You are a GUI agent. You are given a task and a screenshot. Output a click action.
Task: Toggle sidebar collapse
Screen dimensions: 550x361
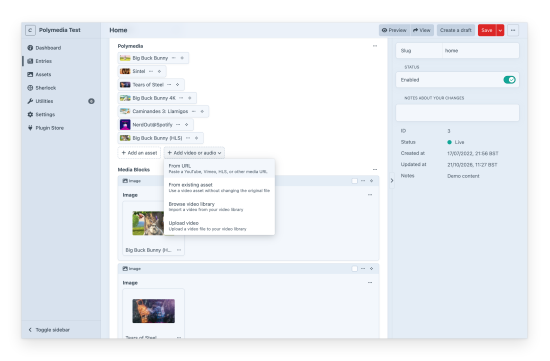click(x=49, y=330)
